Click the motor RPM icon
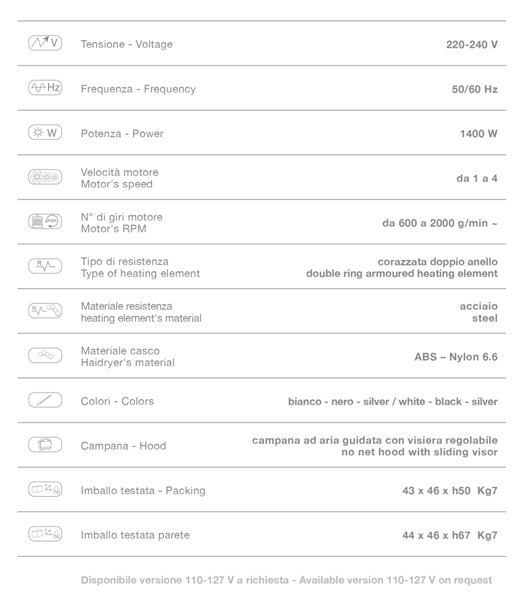This screenshot has width=524, height=600. [x=45, y=222]
